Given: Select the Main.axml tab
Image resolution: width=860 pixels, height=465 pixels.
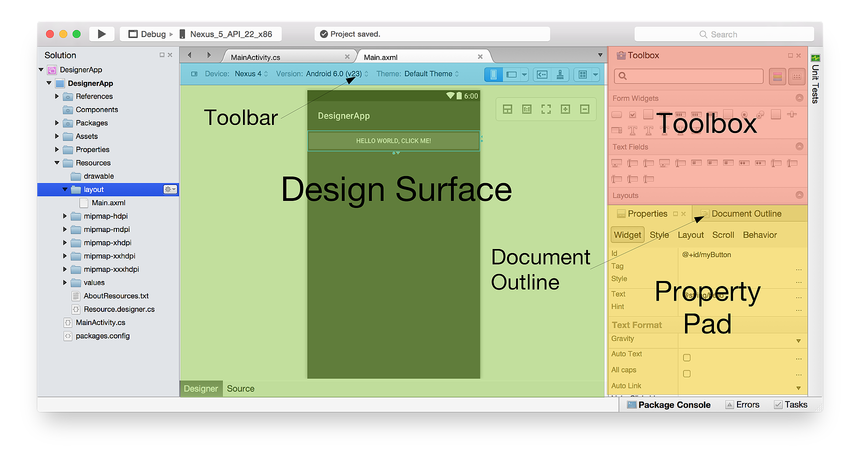Looking at the screenshot, I should (x=423, y=56).
